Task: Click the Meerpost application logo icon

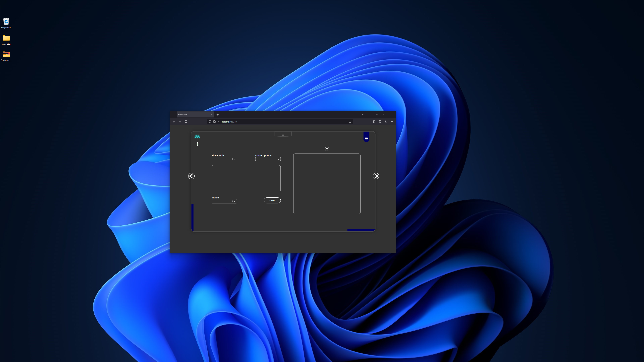Action: point(197,136)
